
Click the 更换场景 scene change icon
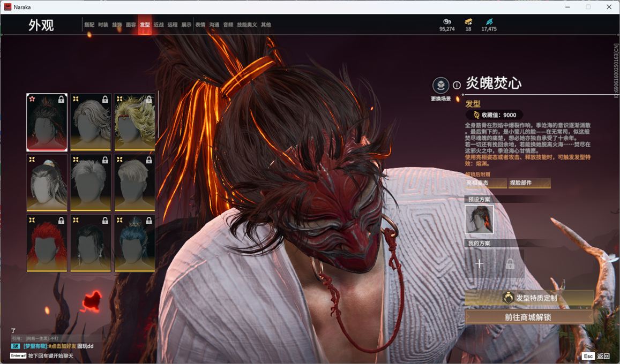coord(440,85)
